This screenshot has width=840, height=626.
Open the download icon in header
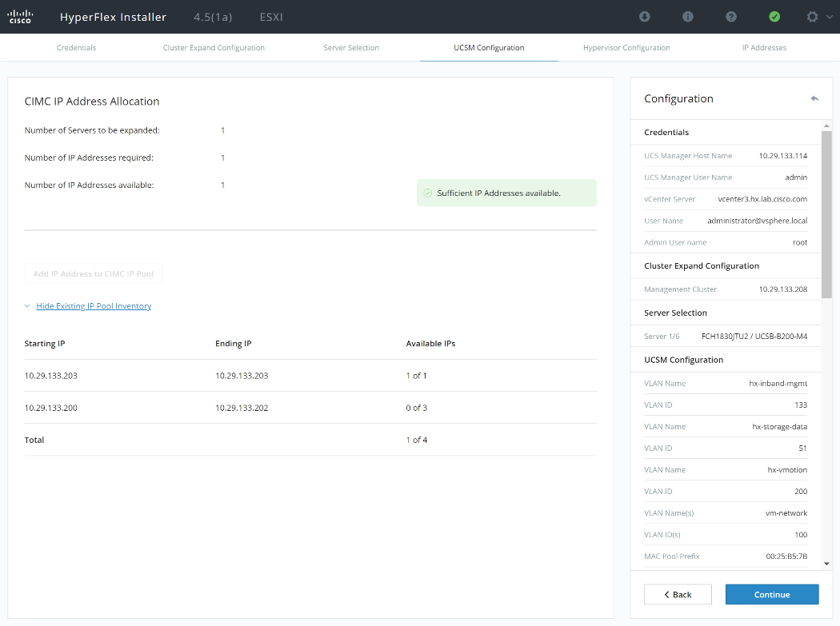point(645,17)
